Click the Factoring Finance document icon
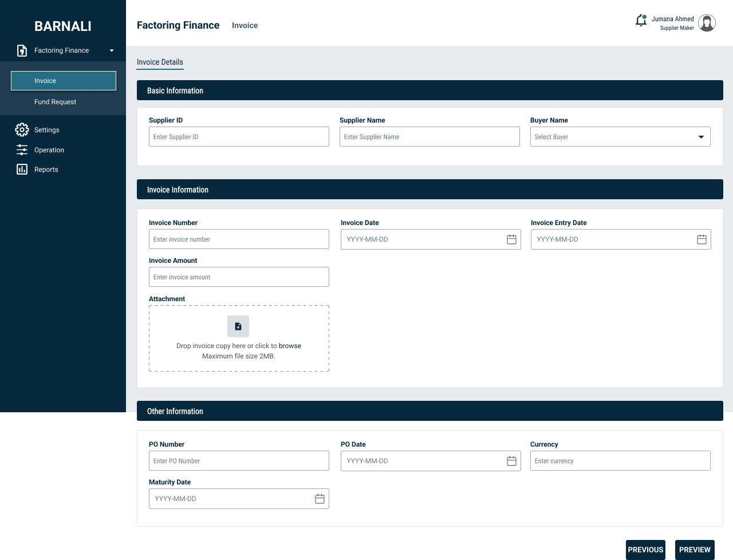 click(22, 50)
